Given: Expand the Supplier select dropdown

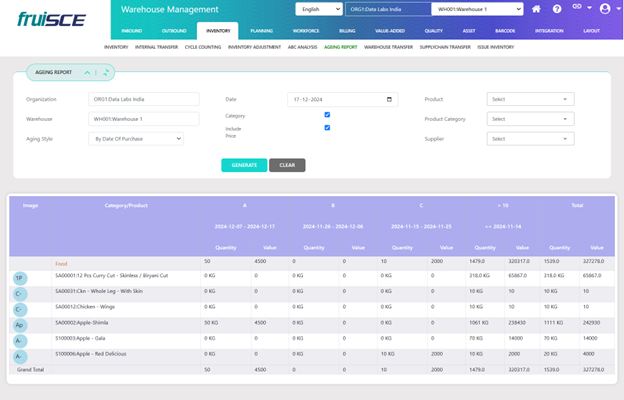Looking at the screenshot, I should pyautogui.click(x=530, y=139).
